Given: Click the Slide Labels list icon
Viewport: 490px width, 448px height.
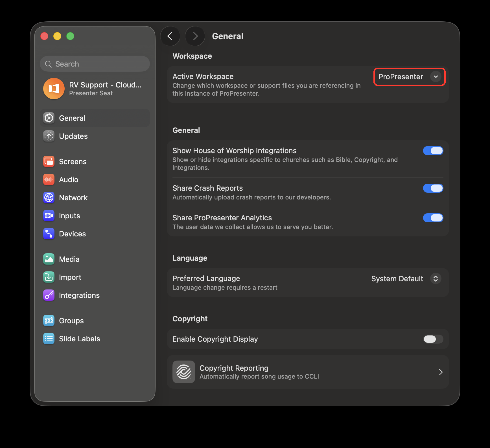Looking at the screenshot, I should point(49,339).
